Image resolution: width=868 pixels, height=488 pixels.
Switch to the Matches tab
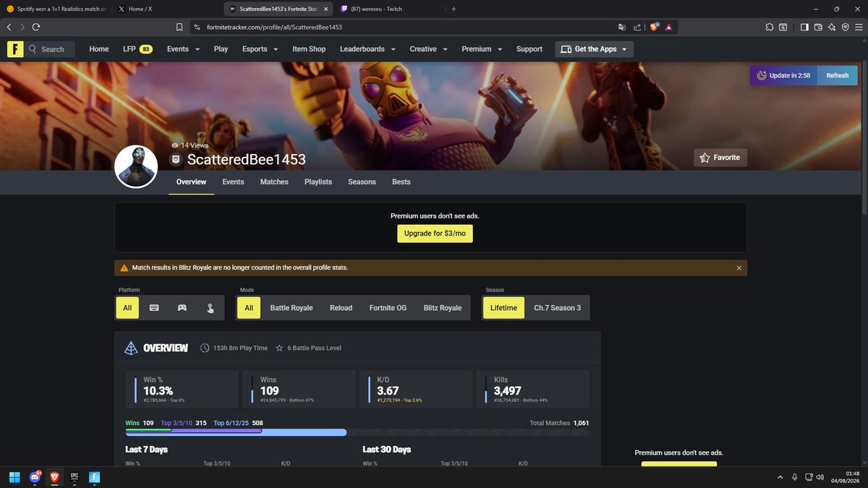274,182
